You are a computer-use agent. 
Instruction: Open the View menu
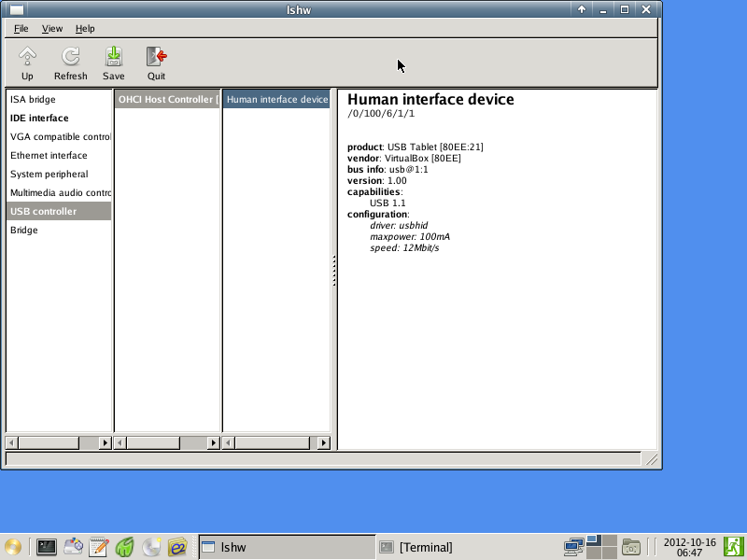[52, 29]
